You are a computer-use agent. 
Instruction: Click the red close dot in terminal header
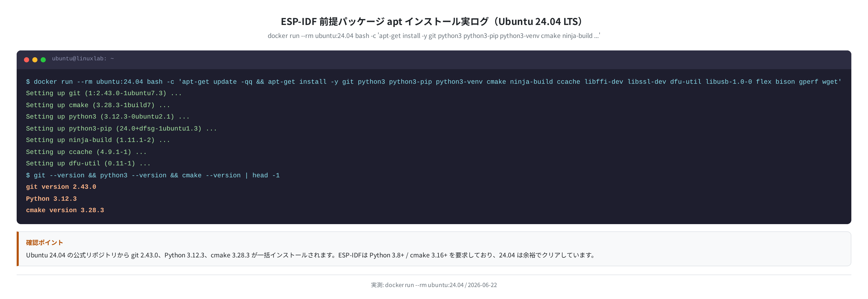coord(27,60)
